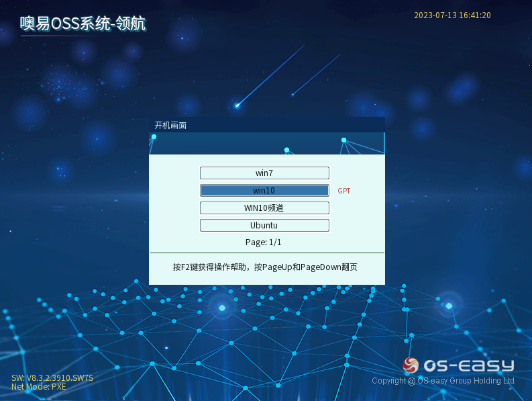532x401 pixels.
Task: Click the shooting star head in the sky
Action: click(x=237, y=105)
